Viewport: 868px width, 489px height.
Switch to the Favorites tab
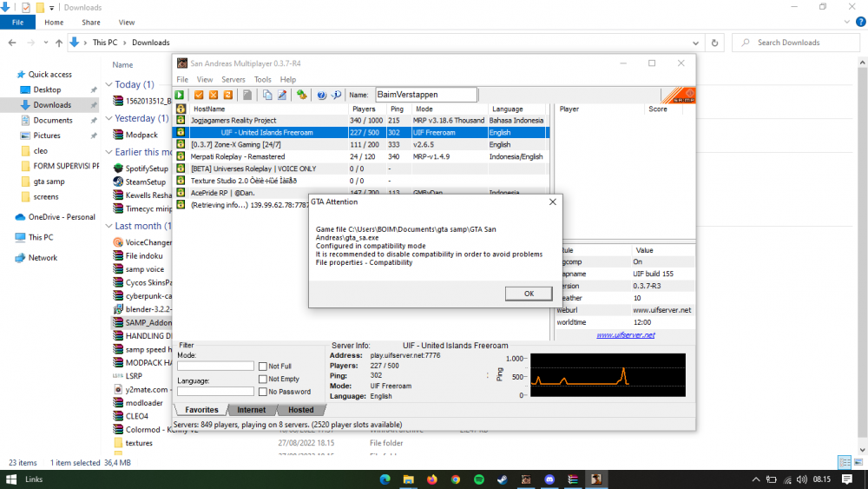[x=201, y=410]
